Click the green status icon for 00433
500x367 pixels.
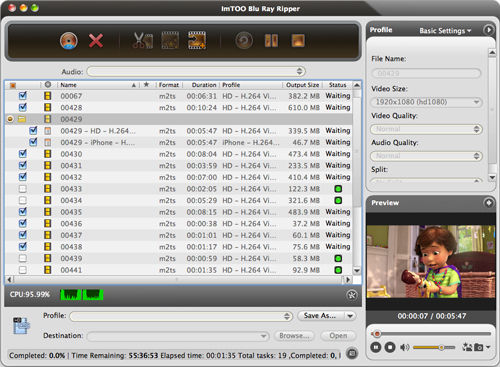click(x=338, y=189)
